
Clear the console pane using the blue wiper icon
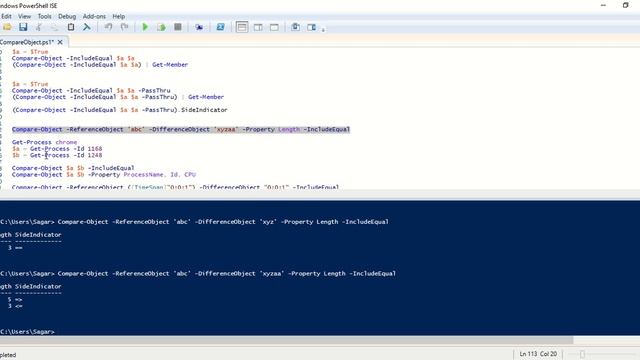87,27
